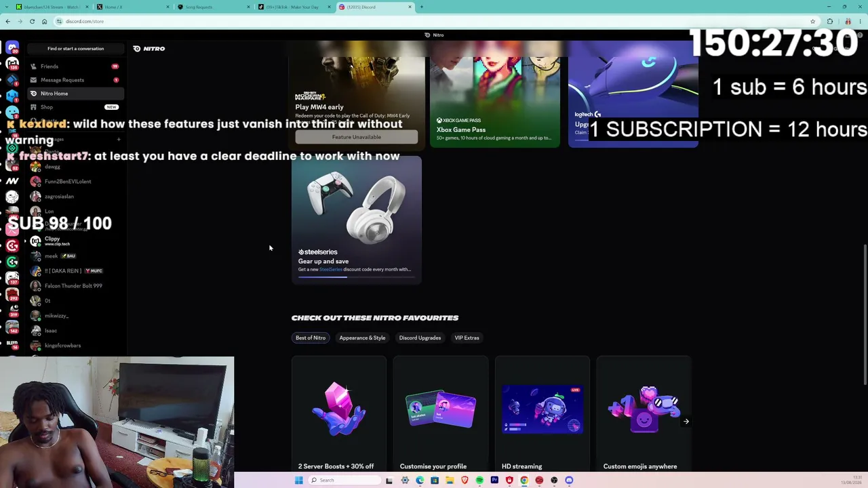868x488 pixels.
Task: Open the Windows Start menu
Action: pos(298,481)
